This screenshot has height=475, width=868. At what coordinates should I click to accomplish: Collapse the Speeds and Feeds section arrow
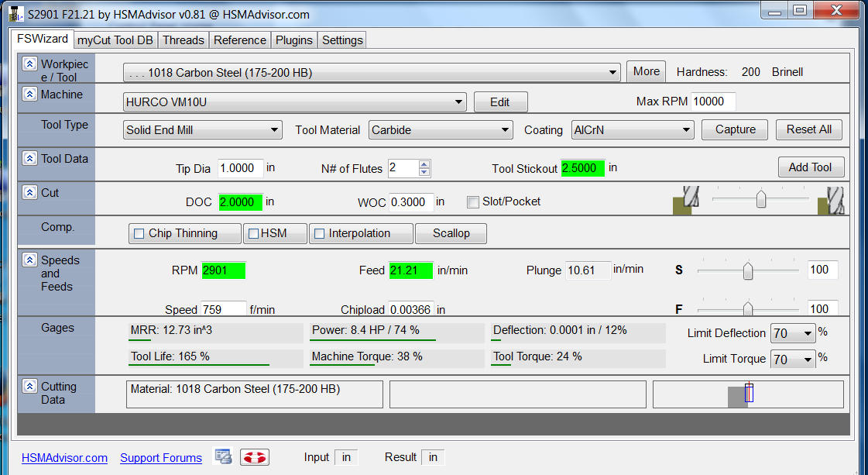point(29,260)
